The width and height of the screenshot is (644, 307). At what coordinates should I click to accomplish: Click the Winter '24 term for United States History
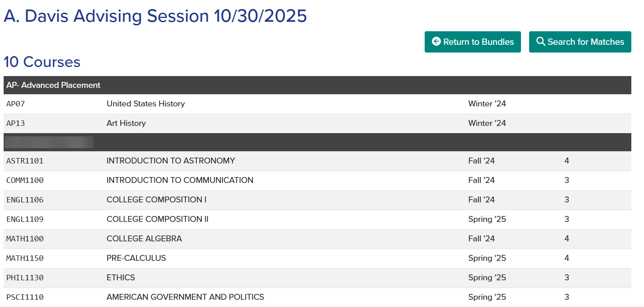click(x=487, y=103)
